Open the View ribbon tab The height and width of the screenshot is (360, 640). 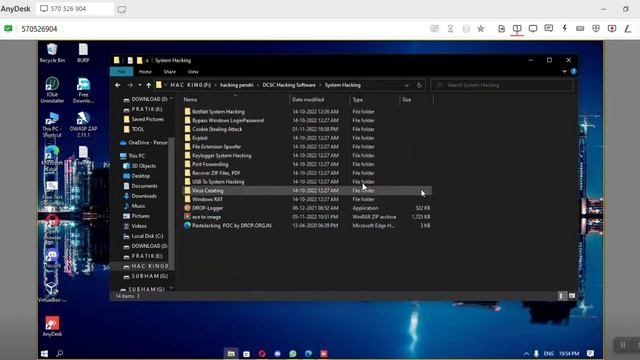click(x=193, y=72)
